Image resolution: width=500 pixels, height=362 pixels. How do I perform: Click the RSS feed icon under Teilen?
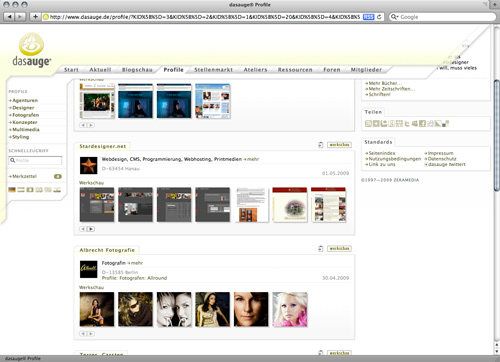[x=368, y=124]
